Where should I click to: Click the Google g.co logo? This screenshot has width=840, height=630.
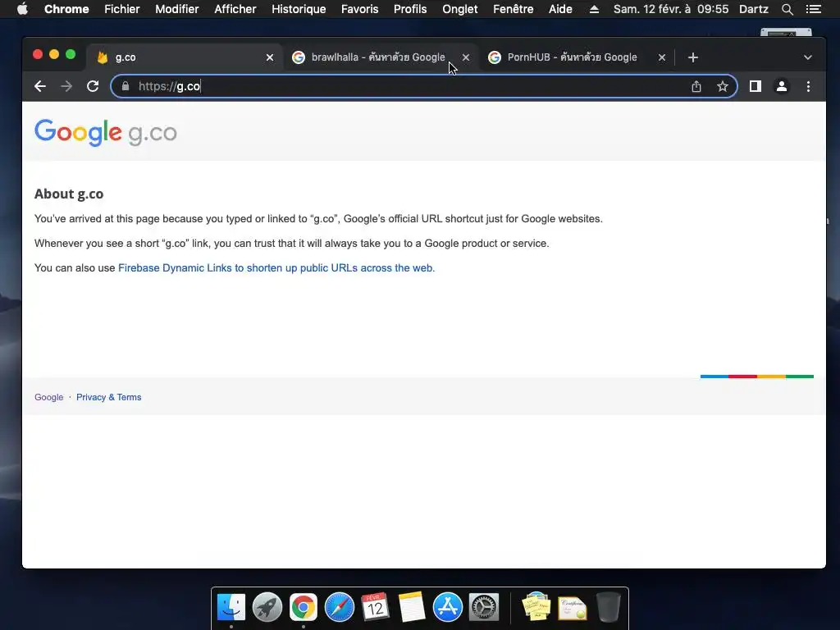point(106,132)
